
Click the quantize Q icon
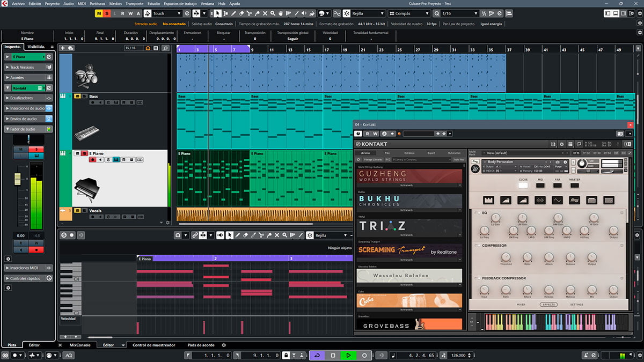pos(436,13)
